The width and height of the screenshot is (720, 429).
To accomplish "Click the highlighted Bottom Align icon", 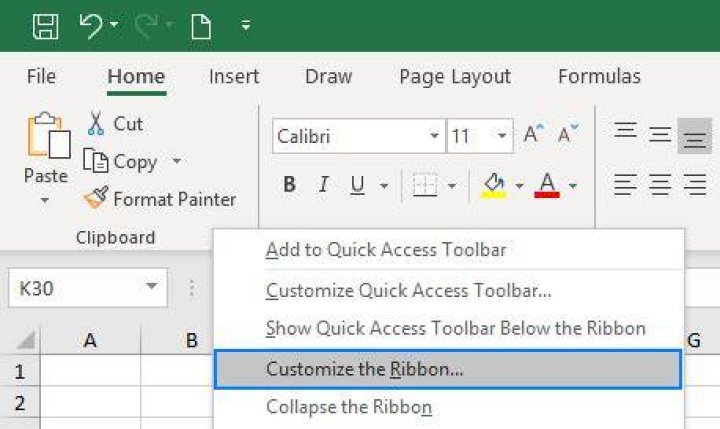I will 694,135.
